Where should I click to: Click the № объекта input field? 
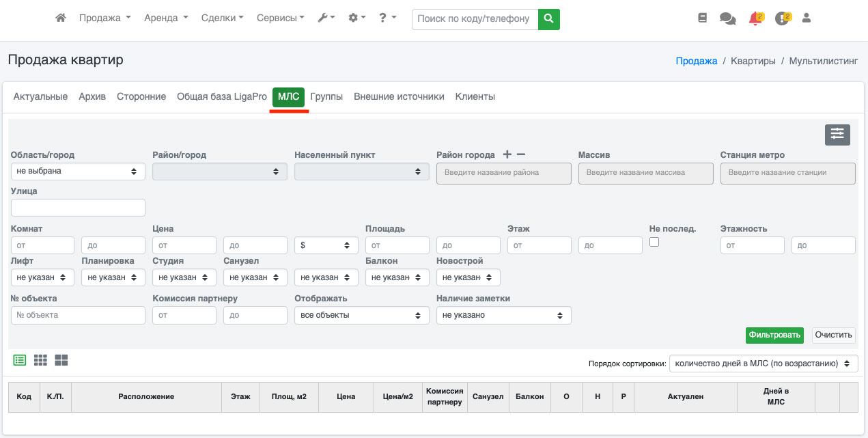[78, 315]
